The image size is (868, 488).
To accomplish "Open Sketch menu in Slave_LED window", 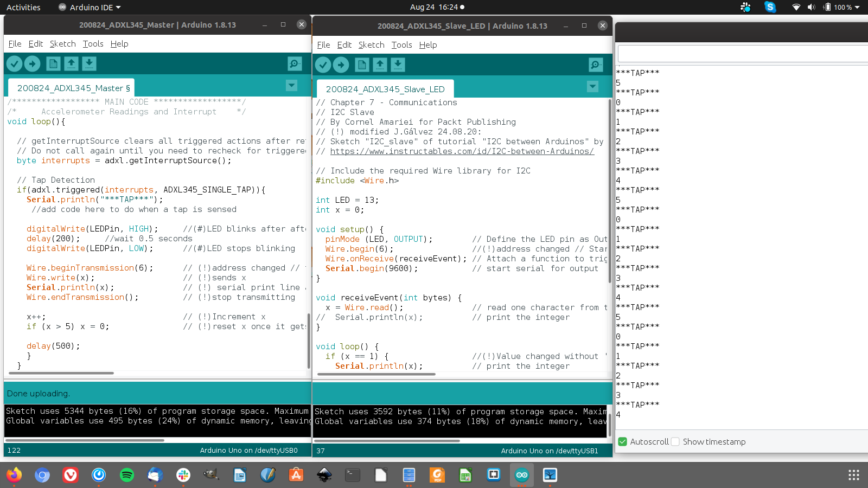I will click(x=372, y=45).
